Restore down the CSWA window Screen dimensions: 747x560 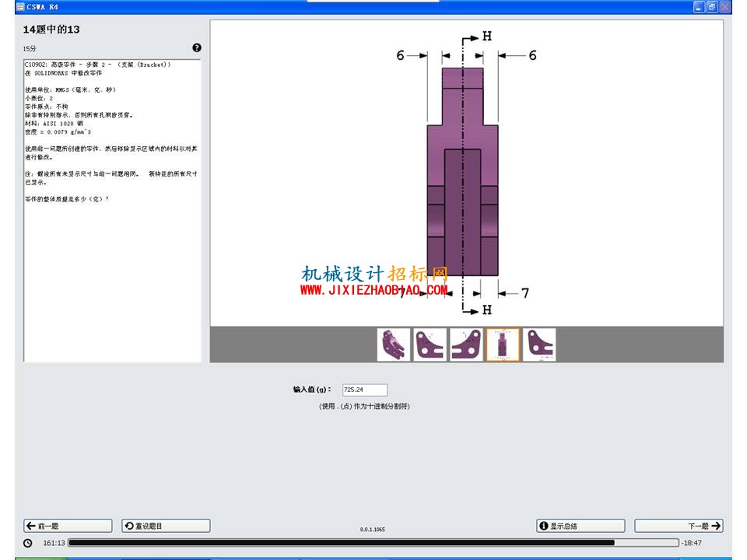pos(712,7)
